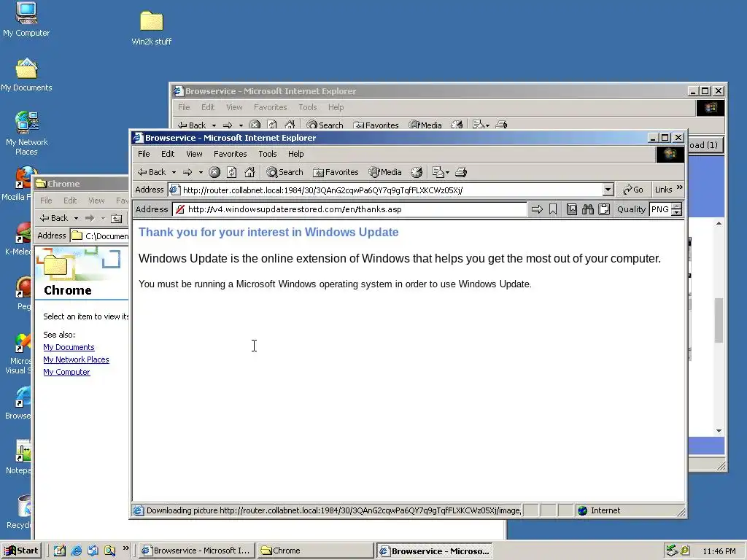Click Browservice clipboard icon
This screenshot has height=560, width=747.
[x=604, y=209]
